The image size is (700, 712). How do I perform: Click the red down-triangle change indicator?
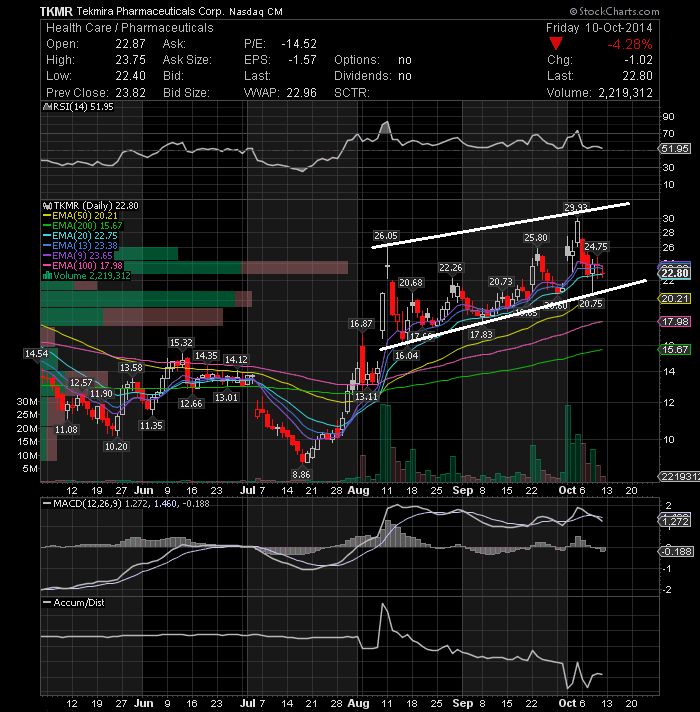click(x=556, y=44)
